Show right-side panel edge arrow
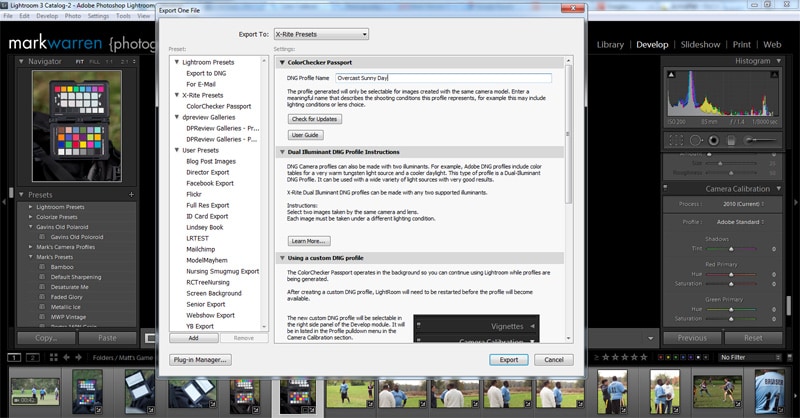This screenshot has width=800, height=418. 795,203
